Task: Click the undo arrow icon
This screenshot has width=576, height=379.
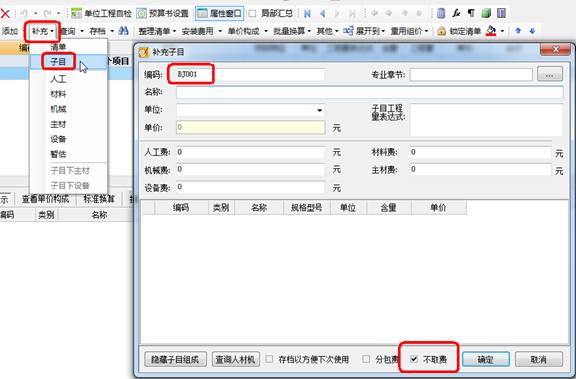Action: [24, 14]
